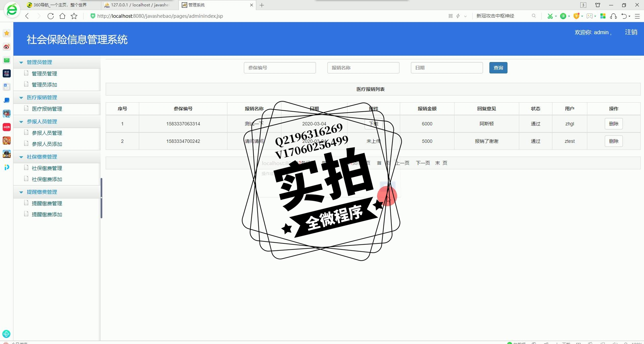The image size is (644, 344).
Task: Go to 末页 last page
Action: [x=441, y=163]
